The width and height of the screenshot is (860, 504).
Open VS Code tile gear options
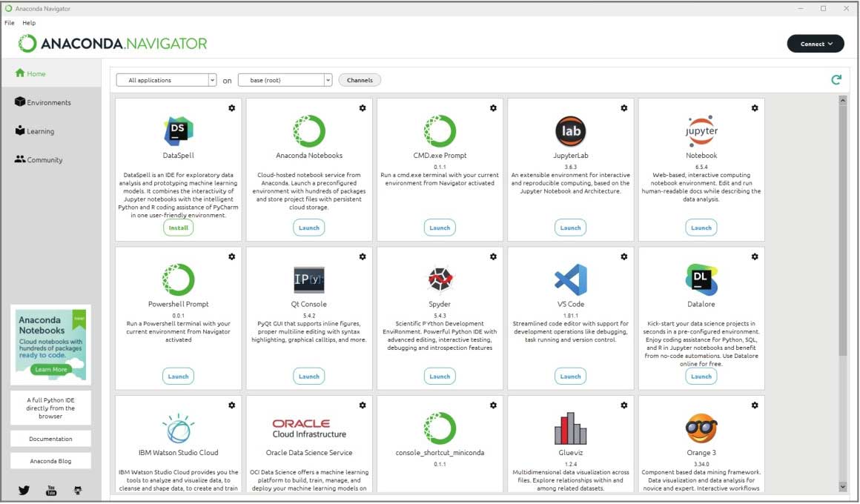[x=624, y=256]
